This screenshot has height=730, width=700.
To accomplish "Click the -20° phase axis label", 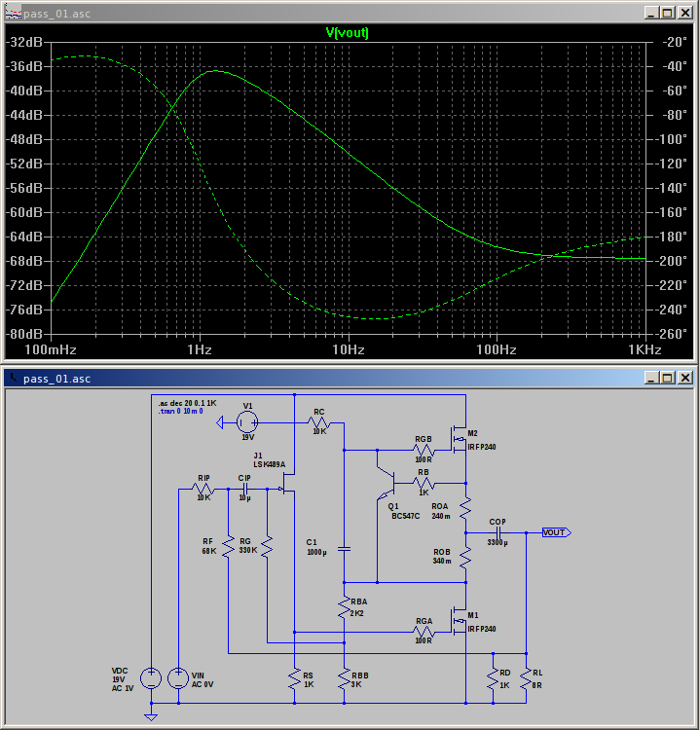I will [x=675, y=42].
